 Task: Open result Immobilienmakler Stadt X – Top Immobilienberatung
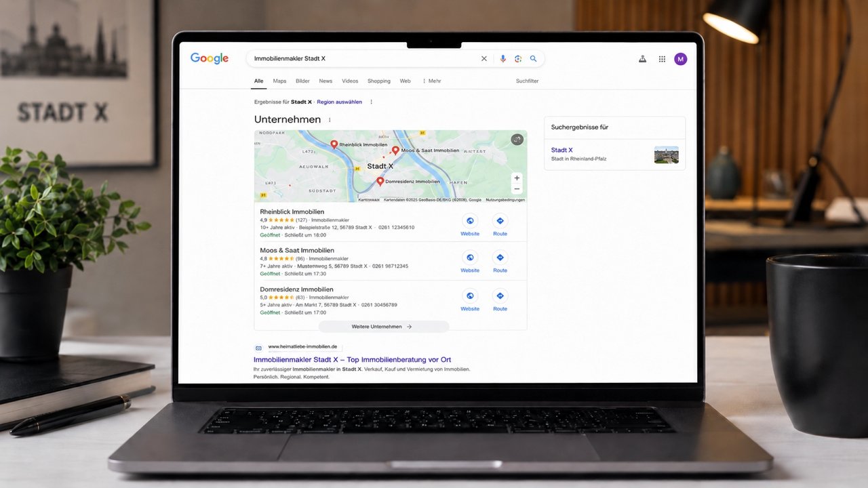[352, 360]
